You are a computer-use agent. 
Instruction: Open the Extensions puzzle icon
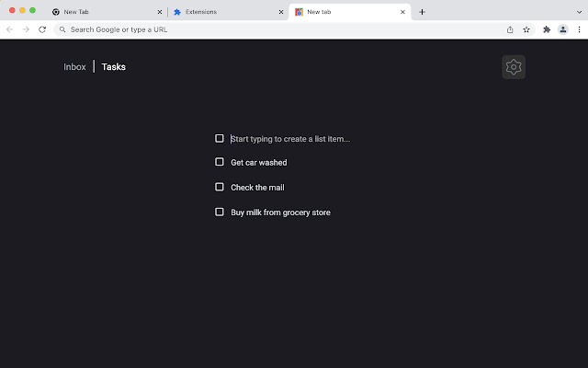[547, 29]
